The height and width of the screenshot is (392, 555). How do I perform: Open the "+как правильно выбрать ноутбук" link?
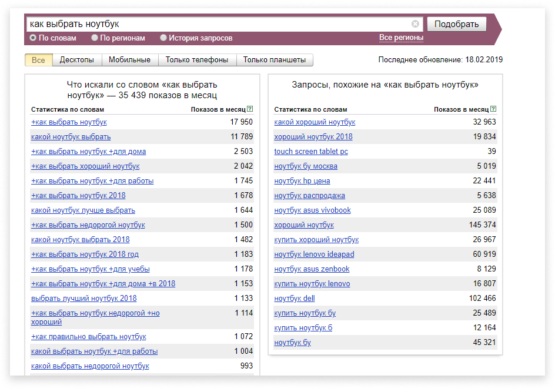tap(88, 337)
